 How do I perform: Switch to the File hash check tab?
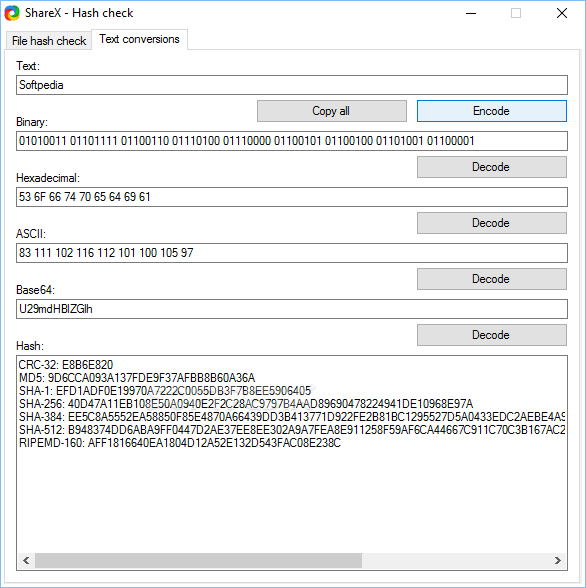pos(49,40)
